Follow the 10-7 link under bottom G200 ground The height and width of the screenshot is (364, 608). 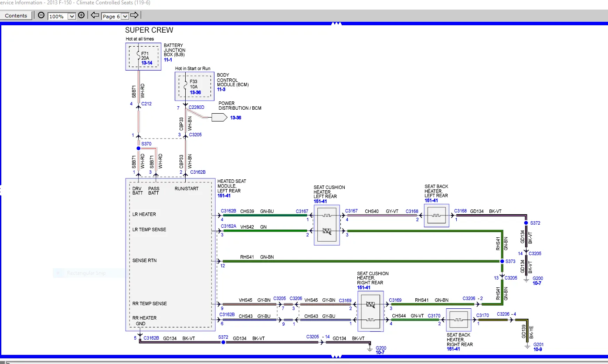click(380, 353)
